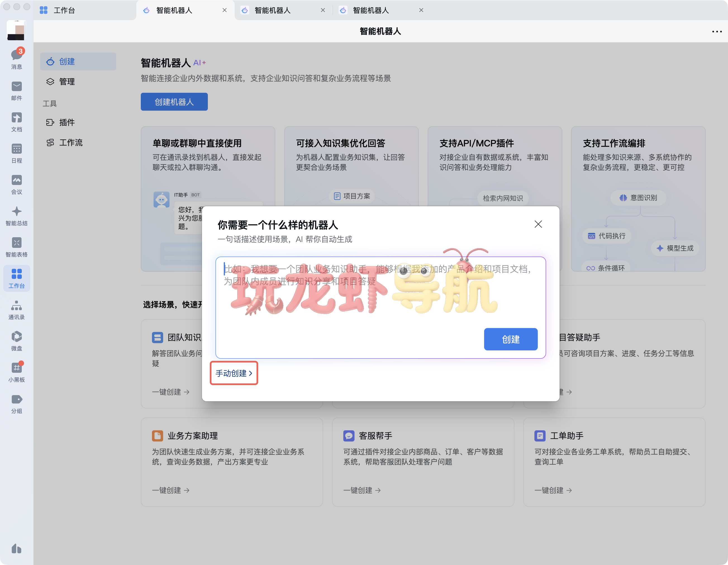Open the 分组 groups icon
The image size is (728, 565).
pyautogui.click(x=16, y=404)
